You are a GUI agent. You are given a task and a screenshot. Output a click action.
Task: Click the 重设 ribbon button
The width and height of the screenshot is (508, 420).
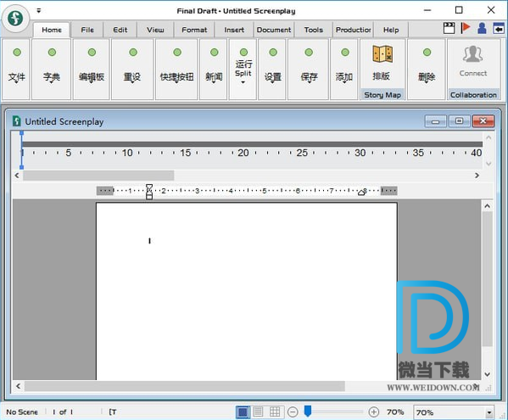click(132, 70)
